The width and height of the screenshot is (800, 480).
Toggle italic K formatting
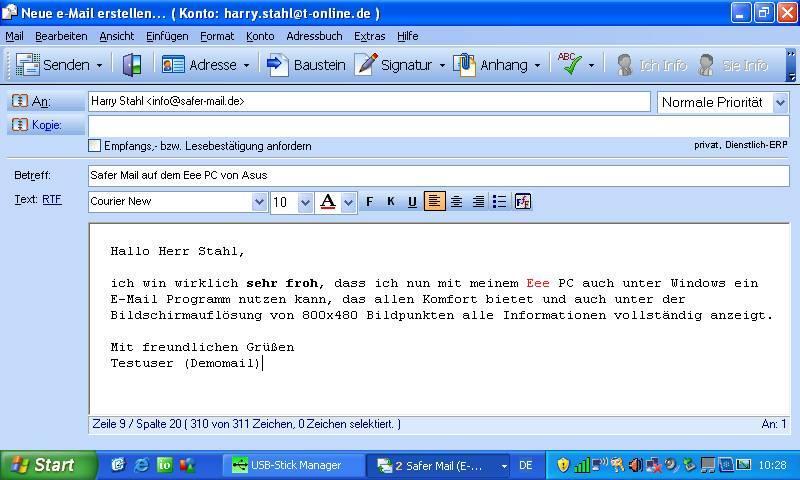pyautogui.click(x=391, y=202)
